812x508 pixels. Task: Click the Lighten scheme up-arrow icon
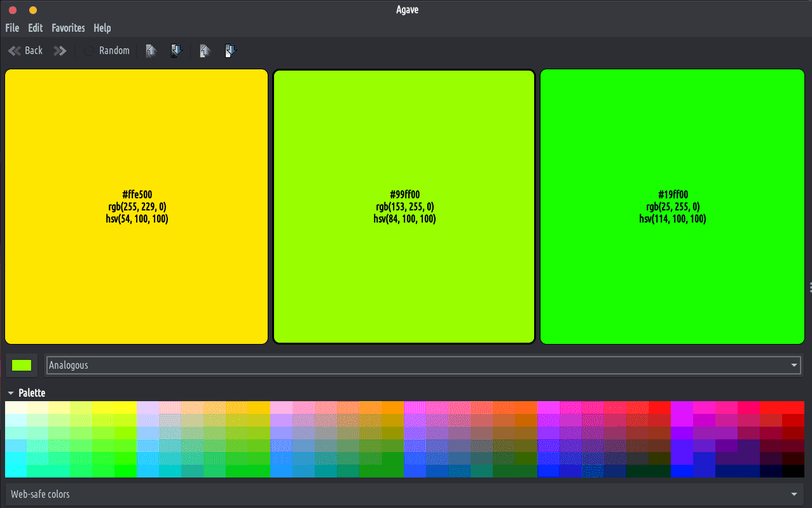coord(151,51)
